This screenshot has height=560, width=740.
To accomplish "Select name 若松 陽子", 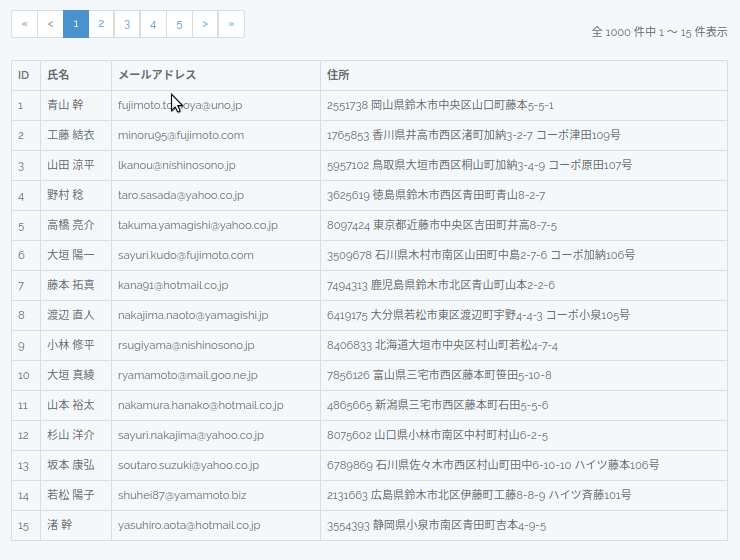I will [71, 494].
